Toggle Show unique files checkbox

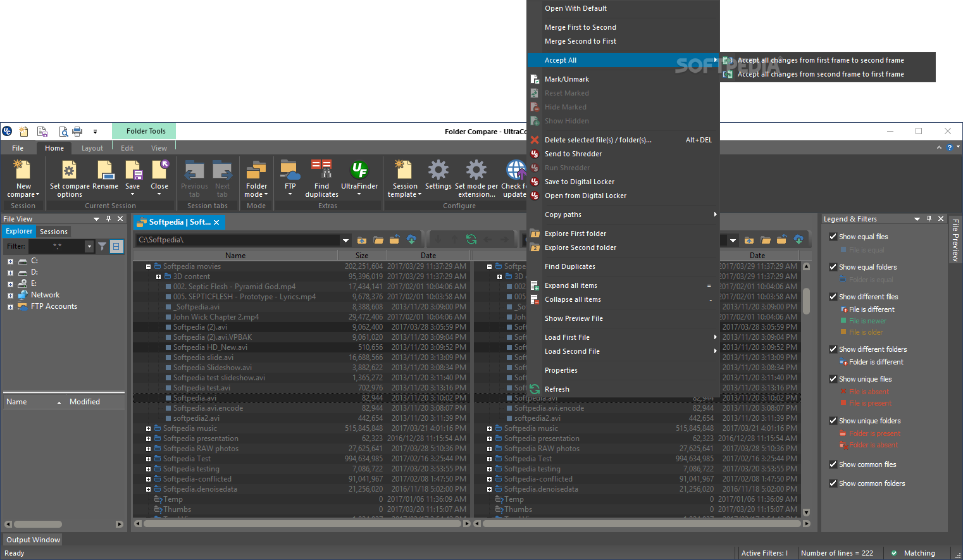tap(833, 379)
